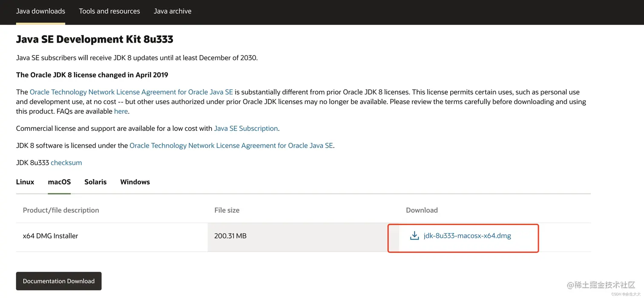Open license agreement link after 'licensed under the'
644x298 pixels.
tap(231, 145)
